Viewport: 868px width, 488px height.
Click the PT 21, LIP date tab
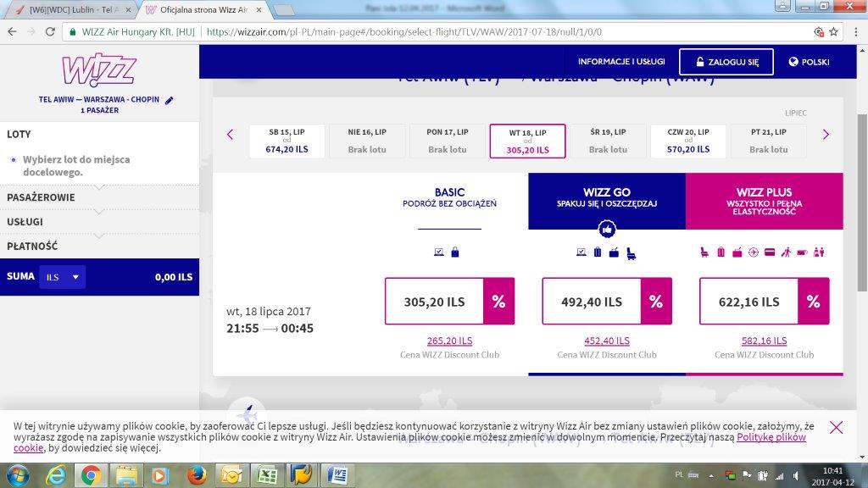[x=768, y=141]
